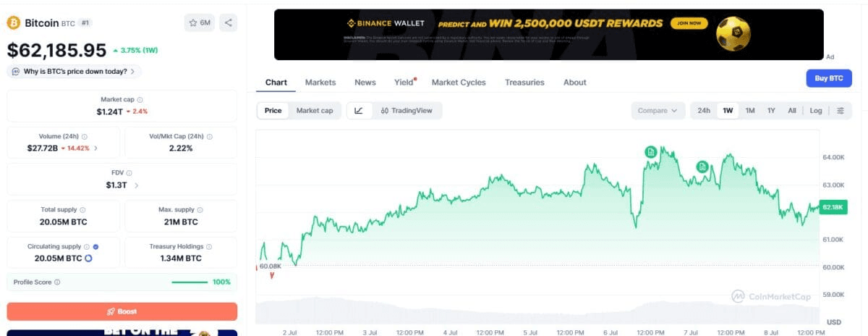Toggle Log scale on chart
868x336 pixels.
[x=816, y=111]
